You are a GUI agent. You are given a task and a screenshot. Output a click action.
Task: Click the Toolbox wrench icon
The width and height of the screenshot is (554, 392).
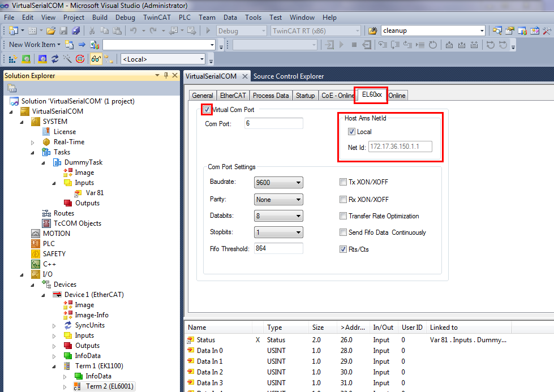pyautogui.click(x=547, y=31)
